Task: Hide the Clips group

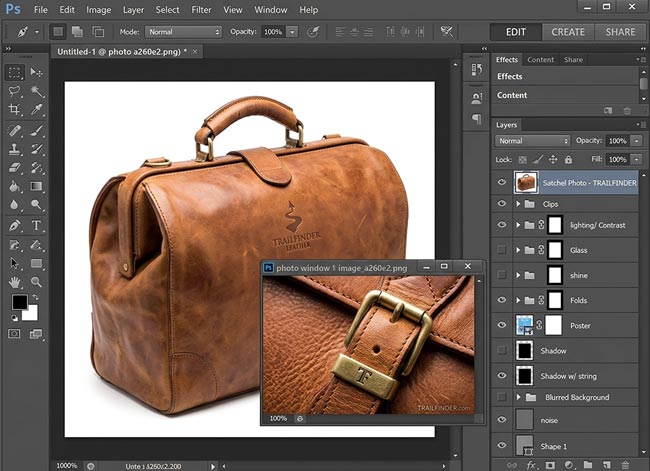Action: click(x=502, y=204)
